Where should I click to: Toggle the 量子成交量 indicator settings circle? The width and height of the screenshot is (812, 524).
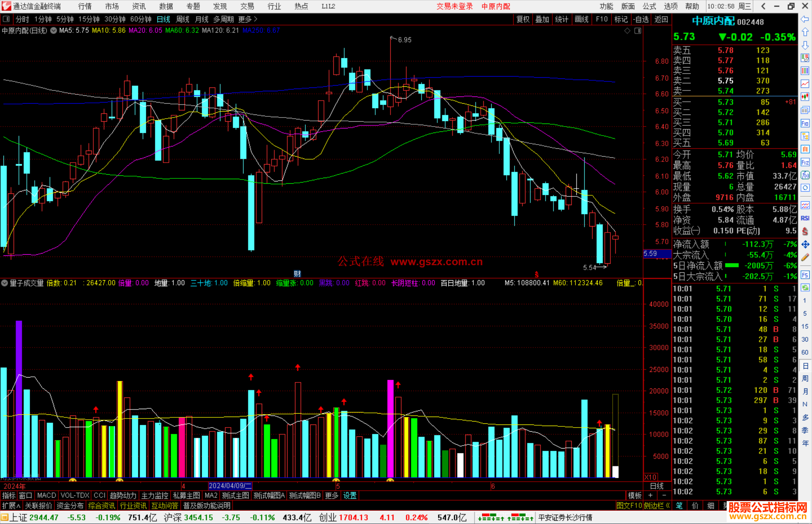pyautogui.click(x=5, y=283)
